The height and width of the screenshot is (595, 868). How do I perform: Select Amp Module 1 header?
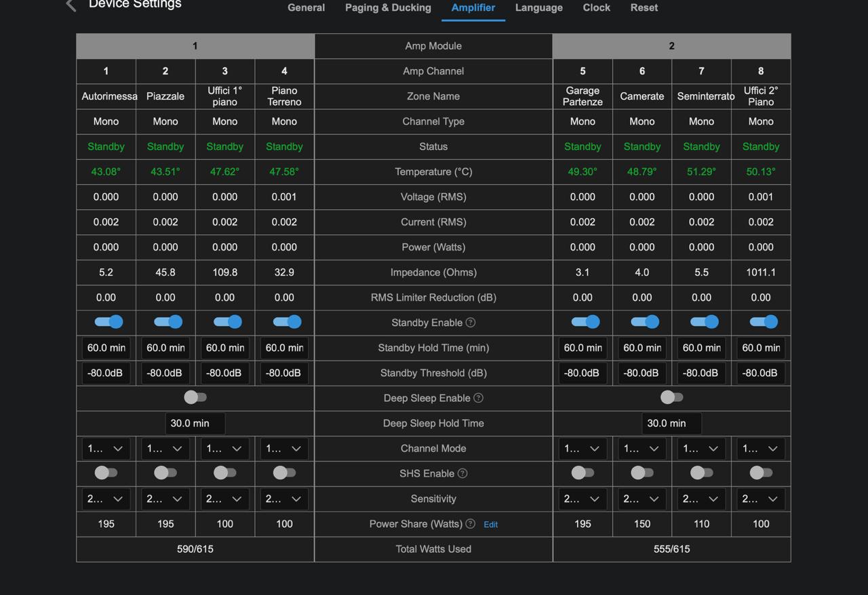(195, 46)
